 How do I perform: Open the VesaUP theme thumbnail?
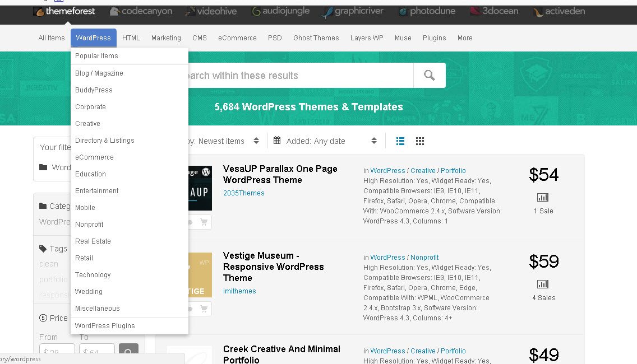click(200, 188)
